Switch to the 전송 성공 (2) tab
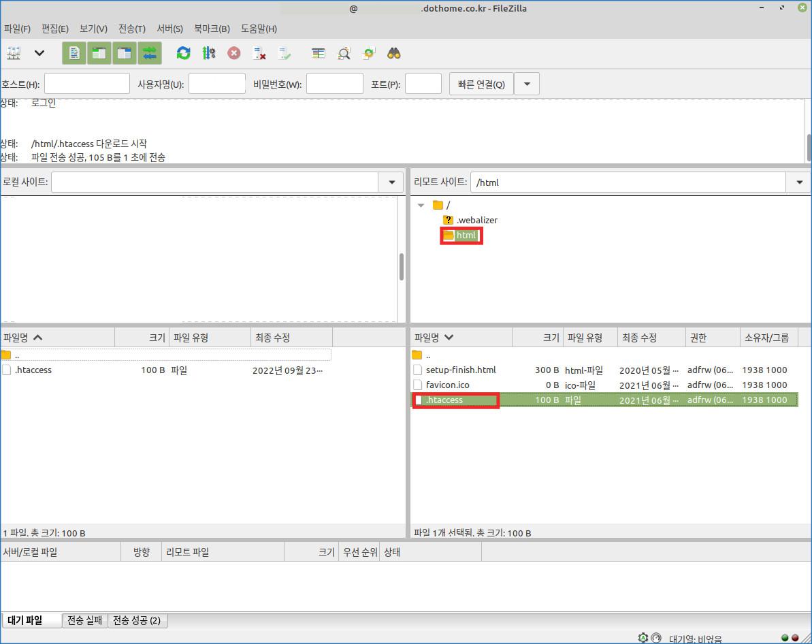 (x=137, y=620)
